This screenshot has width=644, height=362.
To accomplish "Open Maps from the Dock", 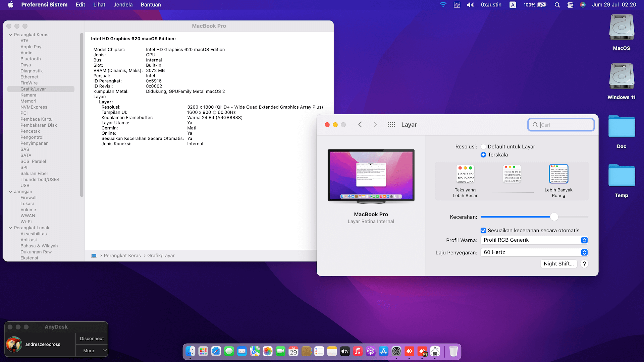I will 255,351.
